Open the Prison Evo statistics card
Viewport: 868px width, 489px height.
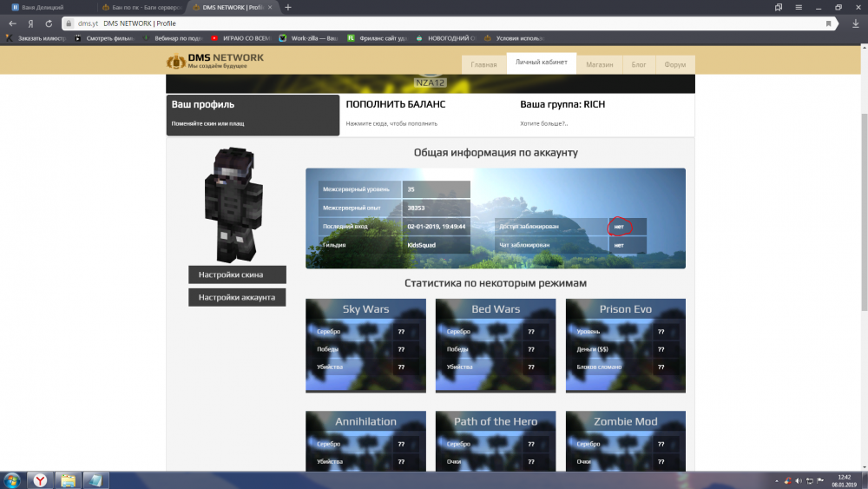coord(626,346)
